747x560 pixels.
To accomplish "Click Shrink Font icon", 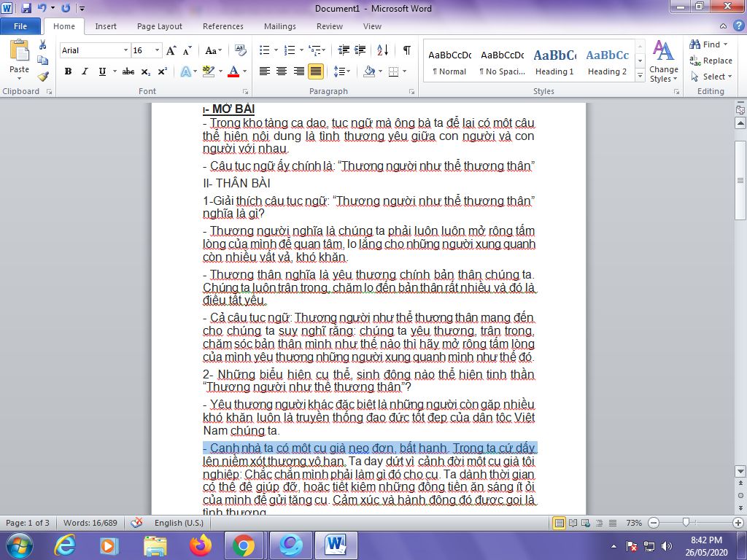I will tap(187, 50).
